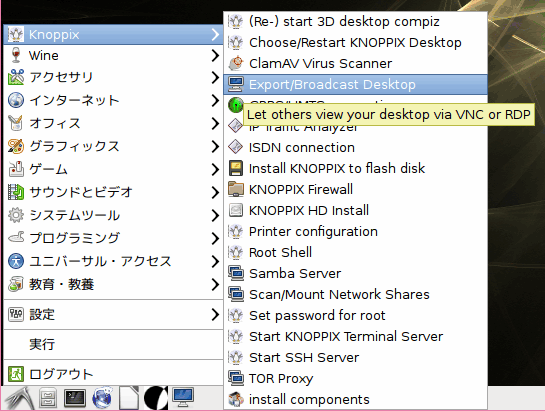The image size is (545, 411).
Task: Expand the グラフィックス submenu arrow
Action: (x=215, y=146)
